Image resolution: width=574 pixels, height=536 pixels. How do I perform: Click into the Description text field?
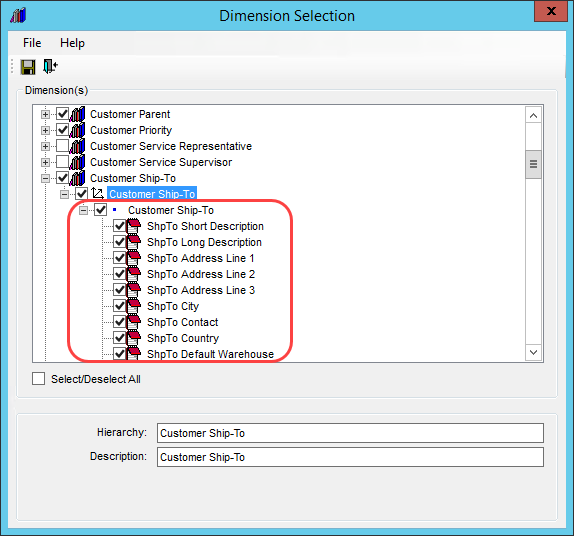pyautogui.click(x=350, y=457)
